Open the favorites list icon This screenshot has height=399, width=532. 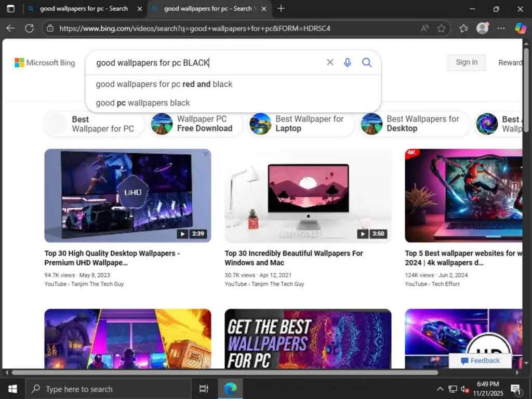[463, 28]
